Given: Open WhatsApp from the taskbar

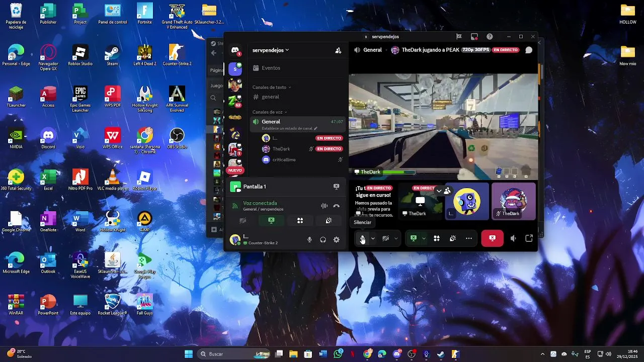Looking at the screenshot, I should [x=338, y=354].
